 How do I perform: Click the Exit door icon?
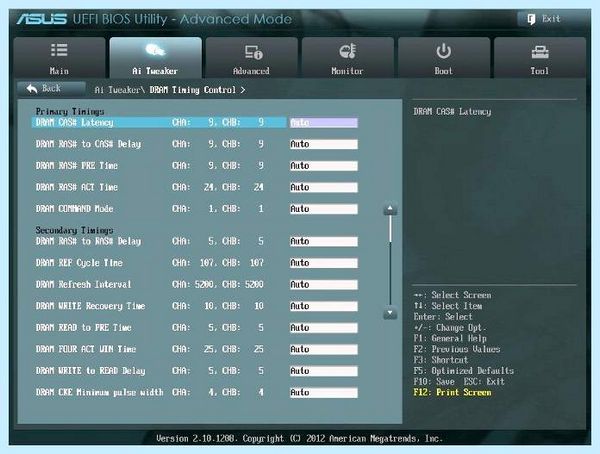coord(531,19)
